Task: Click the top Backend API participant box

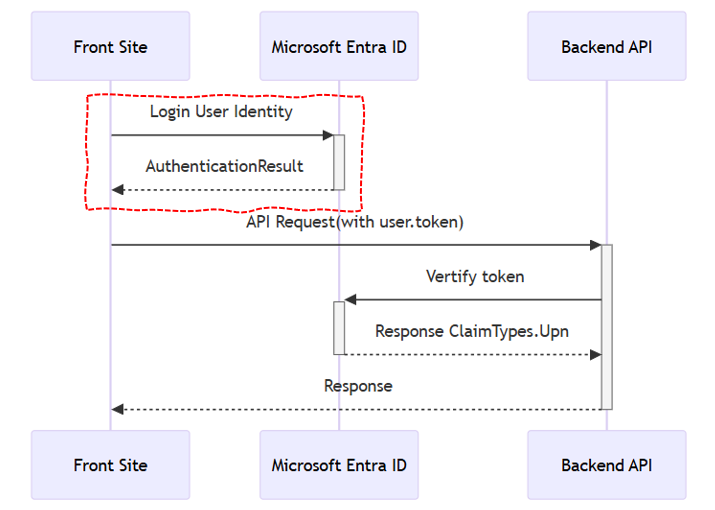Action: pyautogui.click(x=606, y=46)
